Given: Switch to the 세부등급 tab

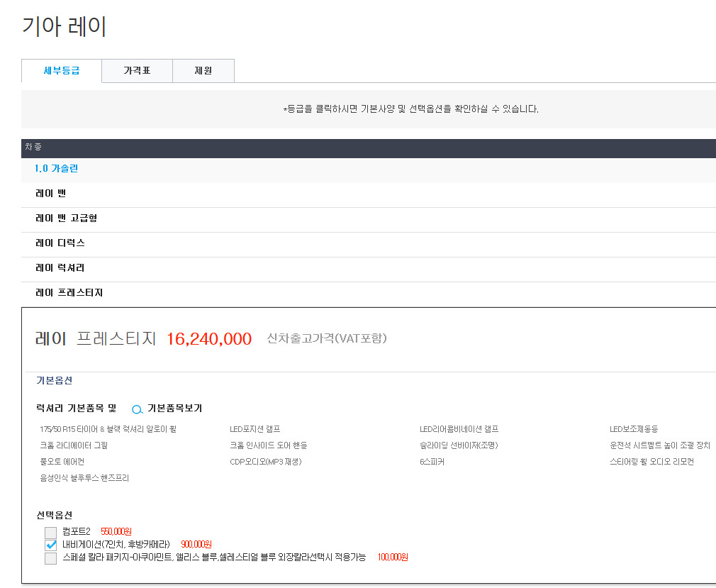Looking at the screenshot, I should (62, 71).
